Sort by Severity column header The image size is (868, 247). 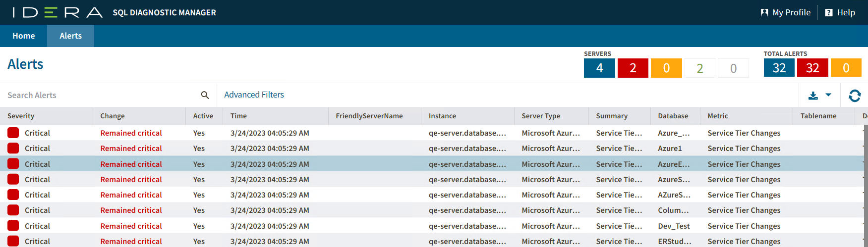[x=21, y=116]
